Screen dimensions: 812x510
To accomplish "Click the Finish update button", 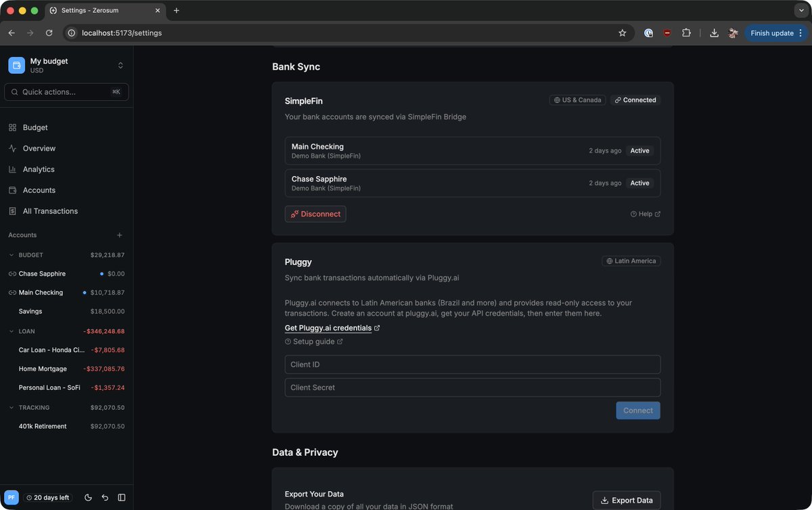I will click(776, 33).
